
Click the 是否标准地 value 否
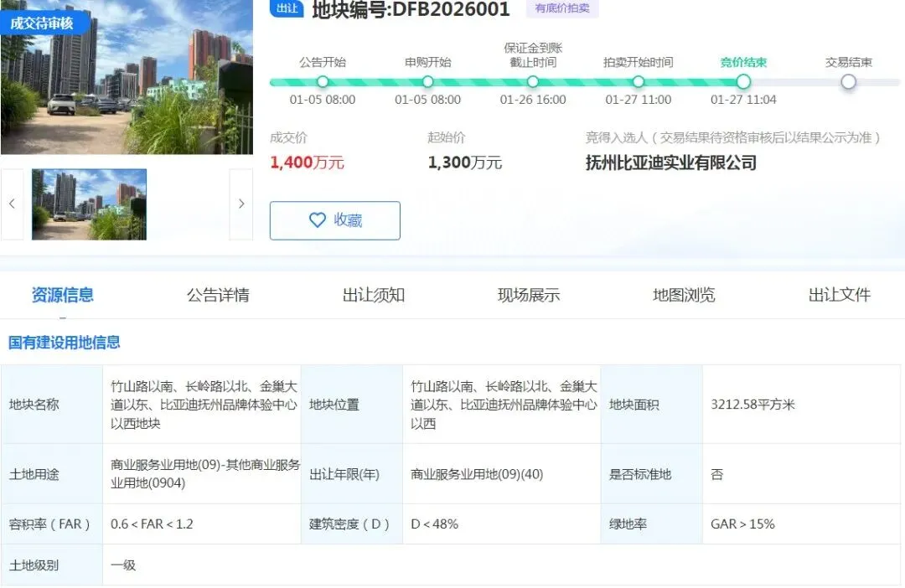tap(716, 474)
